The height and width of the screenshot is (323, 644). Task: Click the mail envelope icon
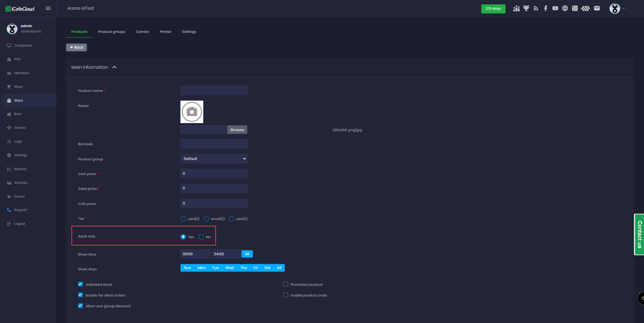597,8
